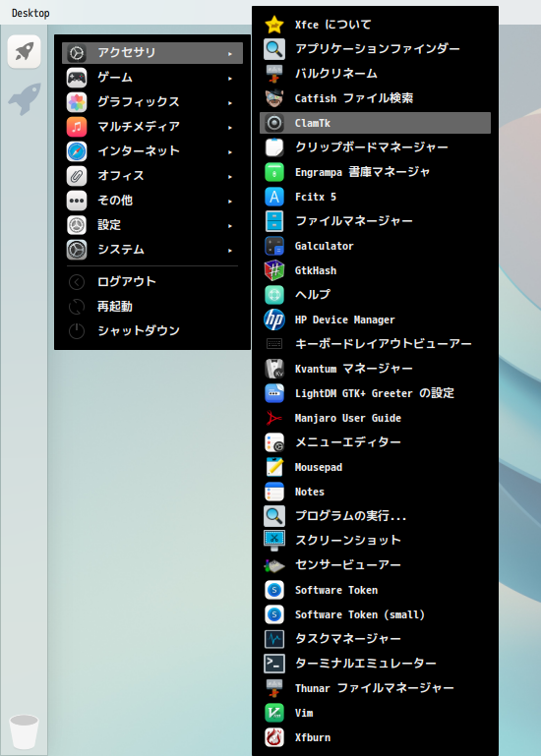Viewport: 541px width, 756px height.
Task: Launch HP Device Manager icon
Action: point(274,320)
